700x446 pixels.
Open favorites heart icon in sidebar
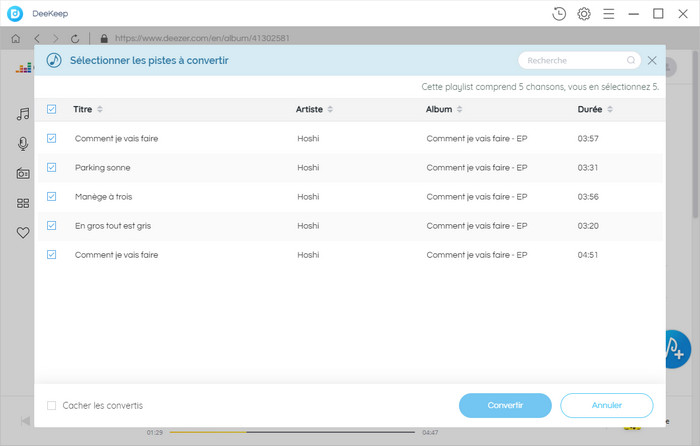coord(23,232)
